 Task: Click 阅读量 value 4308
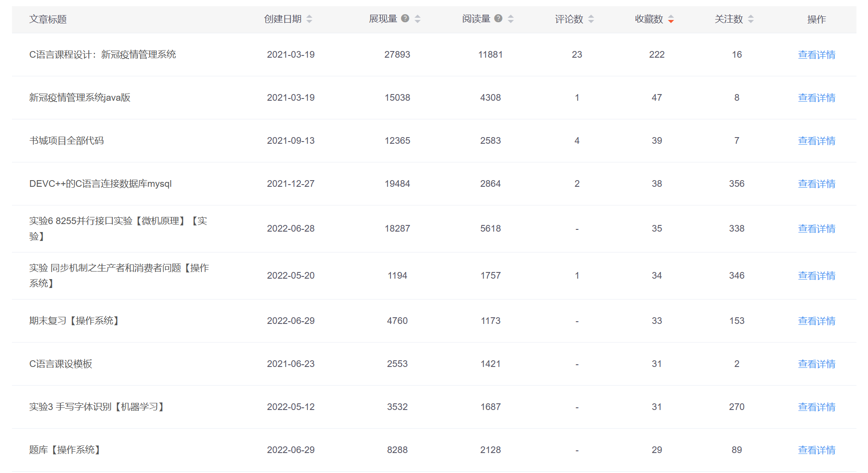pos(490,98)
